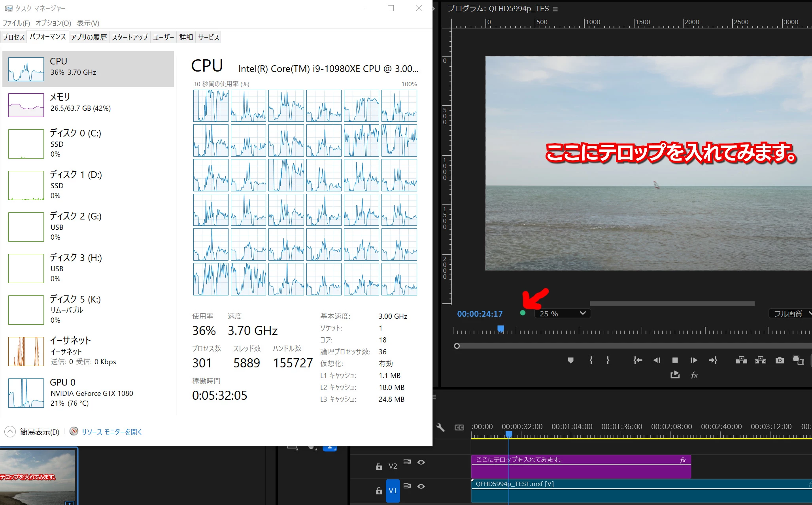This screenshot has height=505, width=812.
Task: Open the program monitor panel menu
Action: pyautogui.click(x=555, y=9)
